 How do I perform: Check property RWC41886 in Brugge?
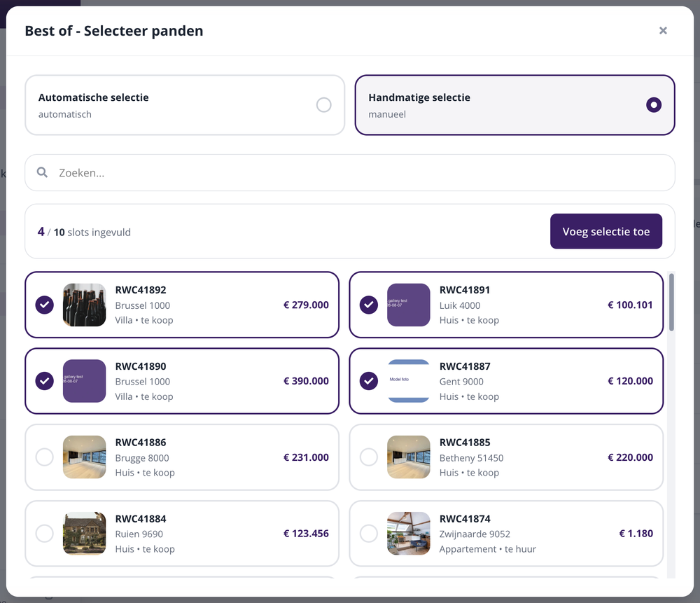coord(45,457)
